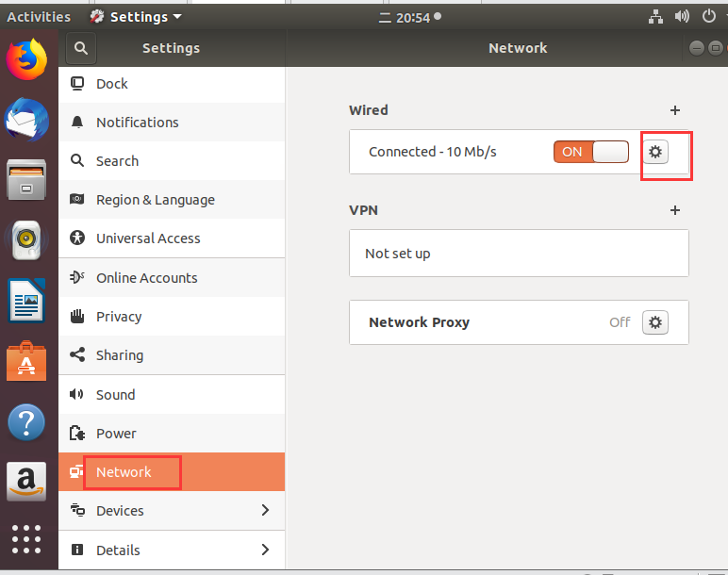Viewport: 728px width, 575px height.
Task: Open Network Proxy gear settings
Action: (x=655, y=322)
